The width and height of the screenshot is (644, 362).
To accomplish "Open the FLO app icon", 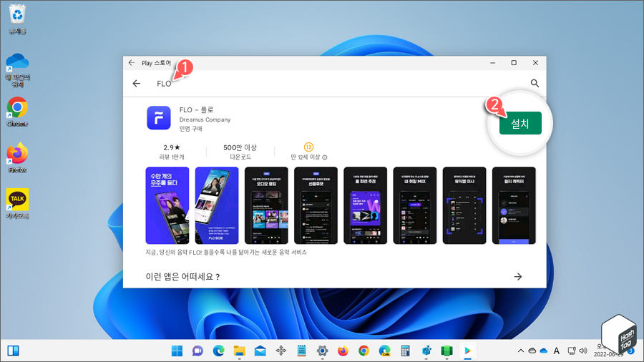I will (x=159, y=118).
